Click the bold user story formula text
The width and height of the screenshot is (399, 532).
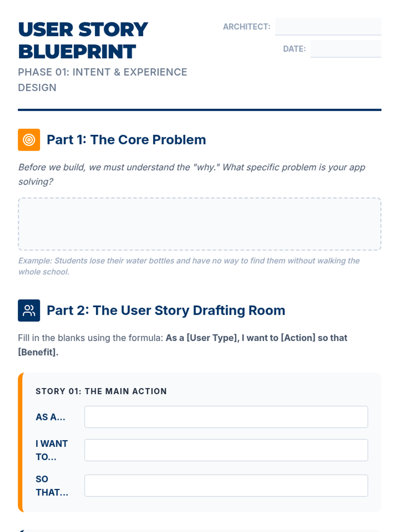[256, 338]
